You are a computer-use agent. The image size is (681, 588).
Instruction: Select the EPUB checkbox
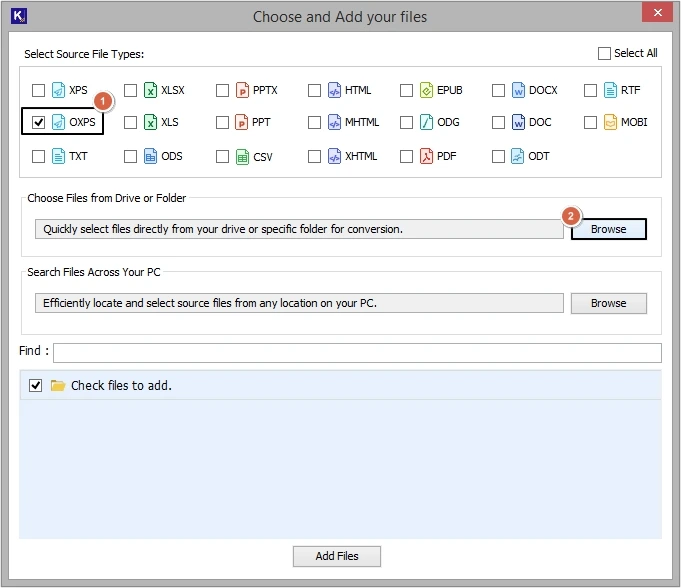click(x=407, y=90)
